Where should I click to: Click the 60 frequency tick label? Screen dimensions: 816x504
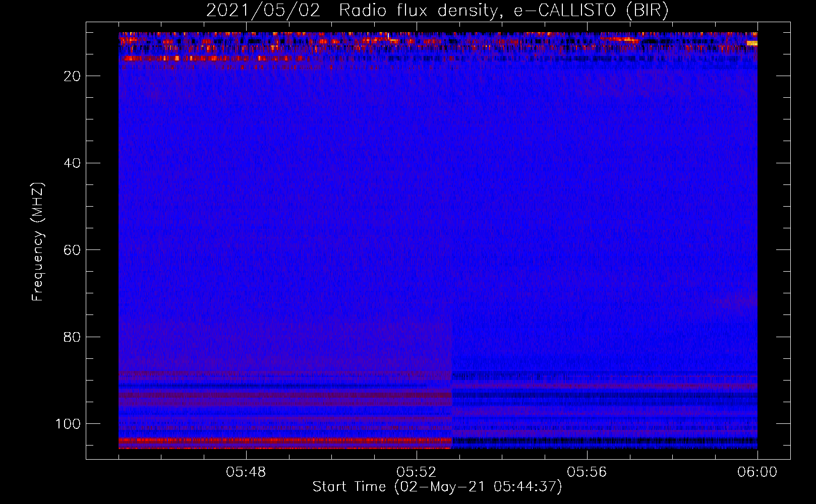(x=73, y=250)
